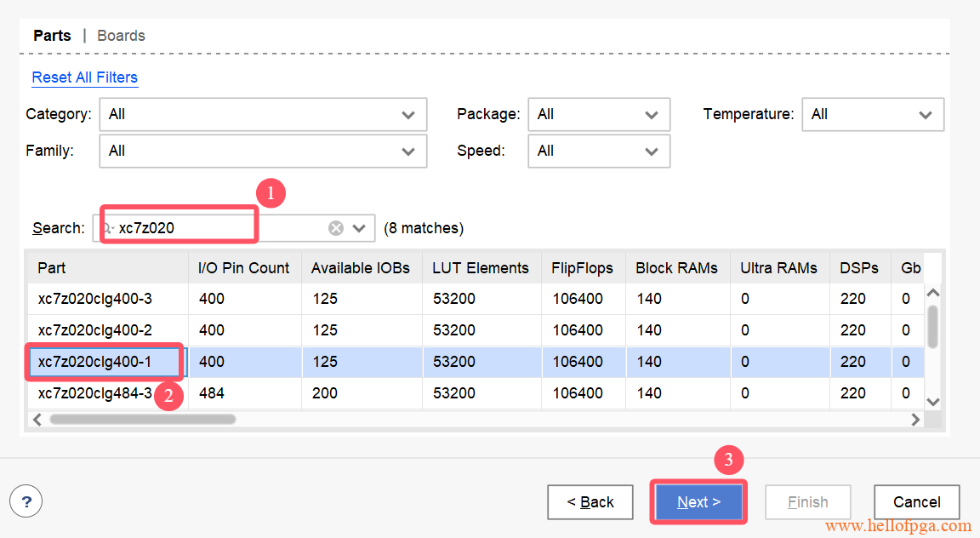Select the Parts tab
This screenshot has height=538, width=980.
pyautogui.click(x=52, y=36)
